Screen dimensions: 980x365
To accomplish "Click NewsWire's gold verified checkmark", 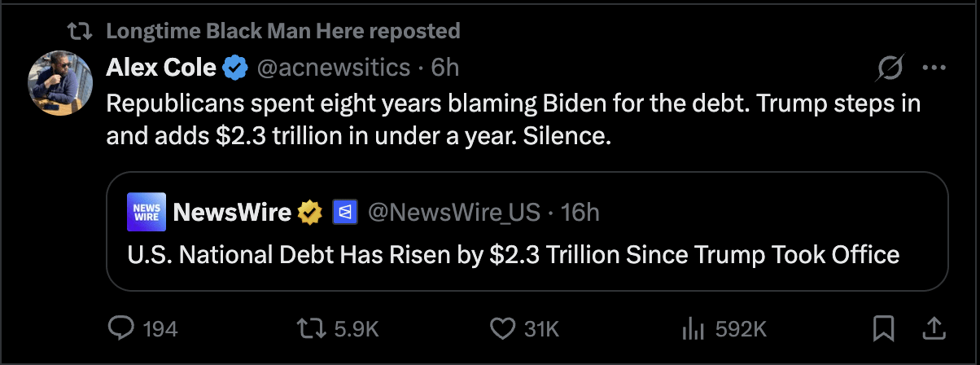I will click(x=309, y=213).
